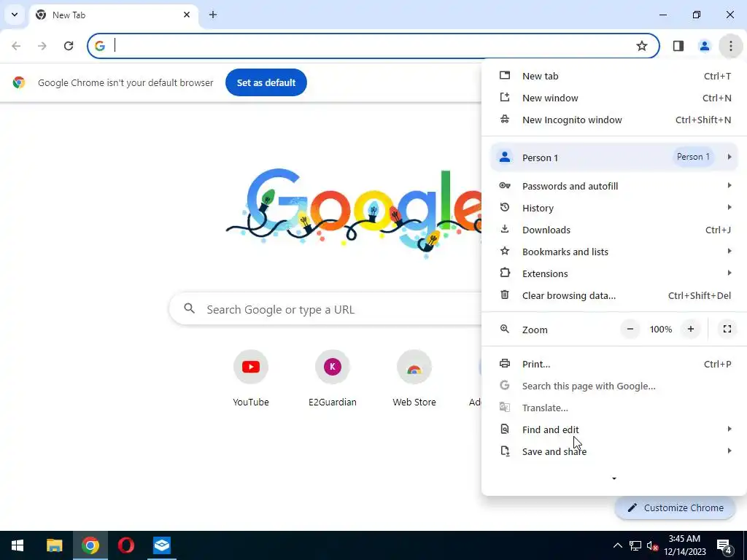Click the history clock icon in menu
The height and width of the screenshot is (560, 747).
[x=505, y=208]
